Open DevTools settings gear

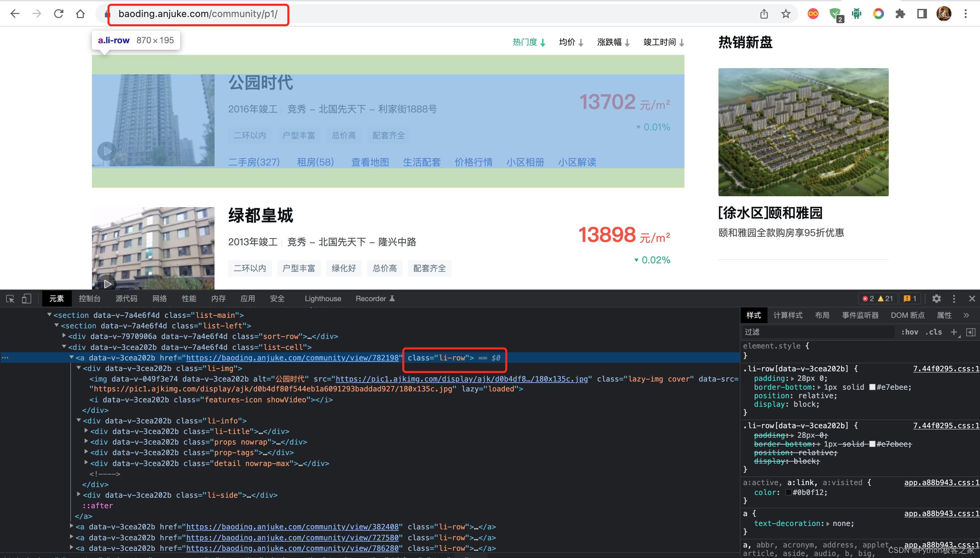pos(936,298)
